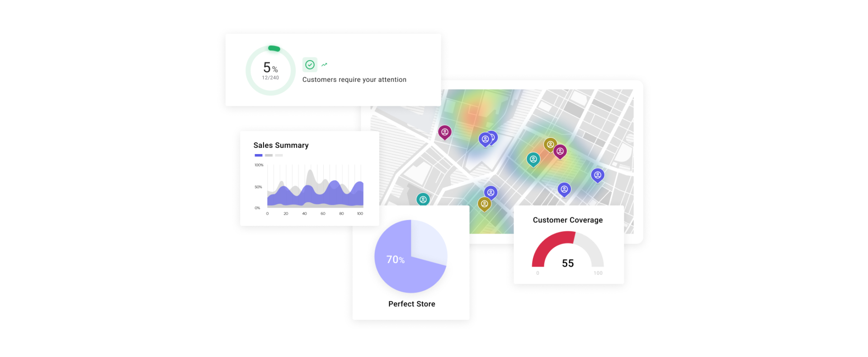Click the '100%' y-axis label in sales chart
Image resolution: width=868 pixels, height=357 pixels.
click(259, 165)
